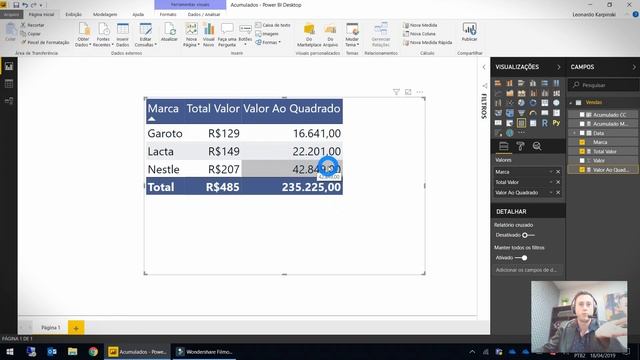
Task: Open the Format paint roller tab
Action: coord(520,146)
